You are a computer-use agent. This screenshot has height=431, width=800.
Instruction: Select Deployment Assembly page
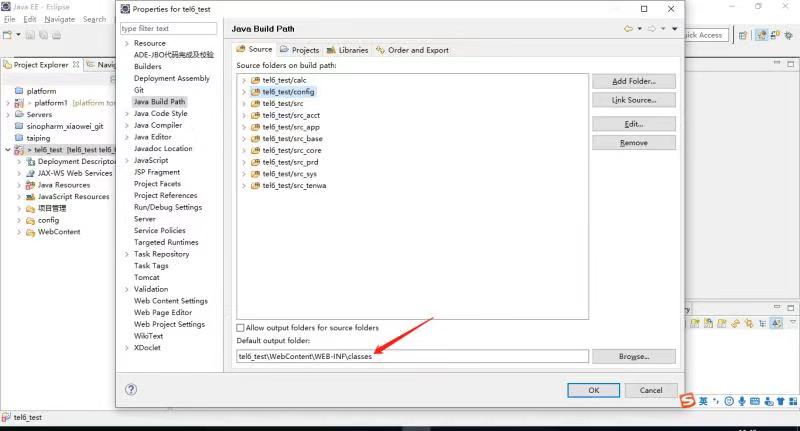(172, 78)
